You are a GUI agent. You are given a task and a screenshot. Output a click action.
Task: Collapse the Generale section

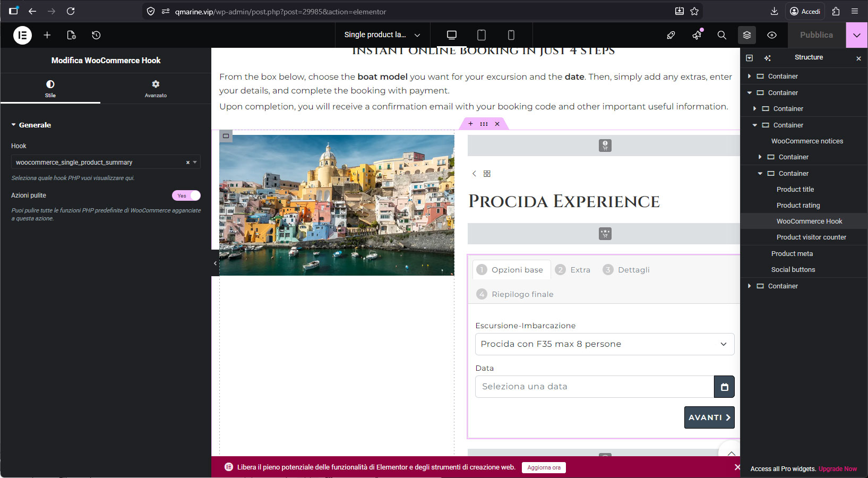[x=31, y=125]
